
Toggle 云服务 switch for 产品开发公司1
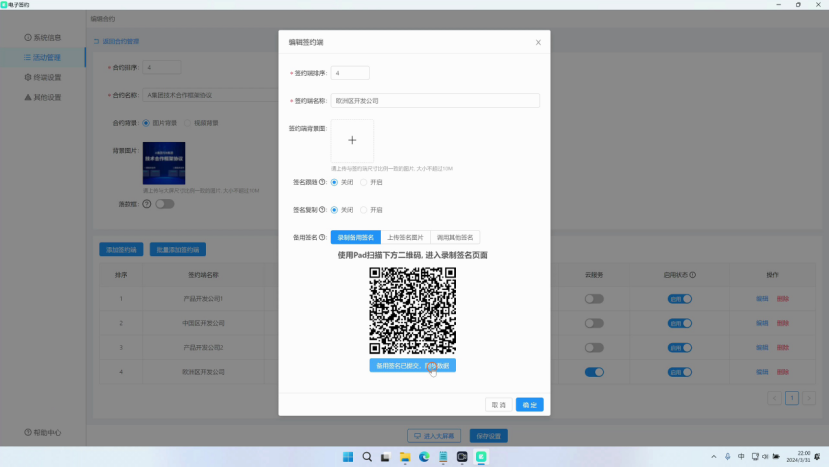coord(594,299)
